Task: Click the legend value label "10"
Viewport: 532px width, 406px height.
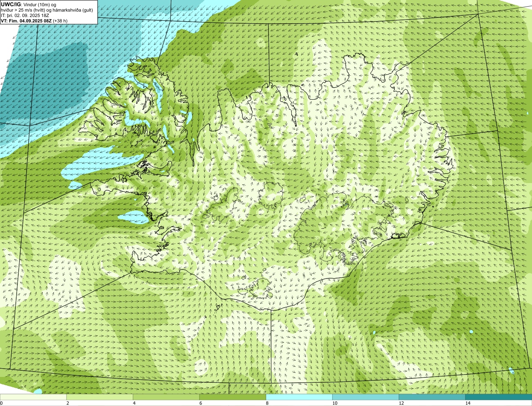Action: (x=335, y=403)
